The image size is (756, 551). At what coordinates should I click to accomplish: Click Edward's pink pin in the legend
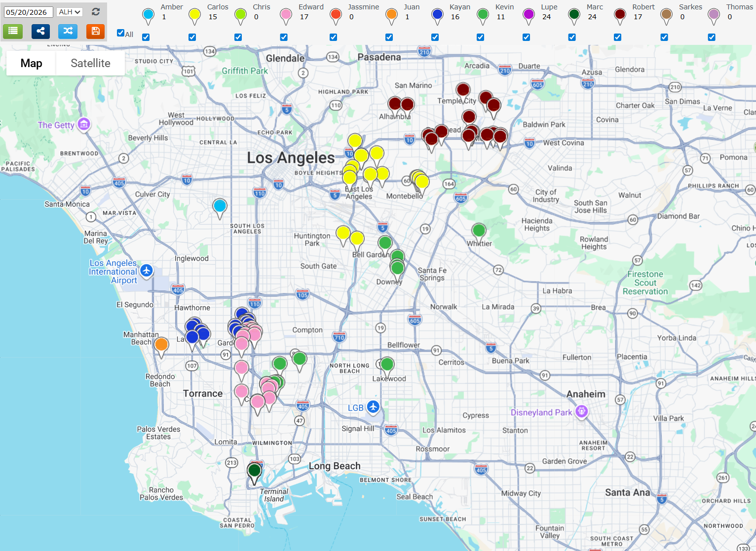pos(286,16)
